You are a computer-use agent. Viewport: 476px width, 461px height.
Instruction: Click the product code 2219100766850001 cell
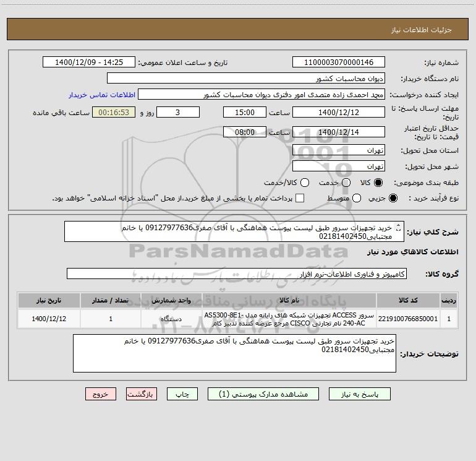tap(408, 319)
